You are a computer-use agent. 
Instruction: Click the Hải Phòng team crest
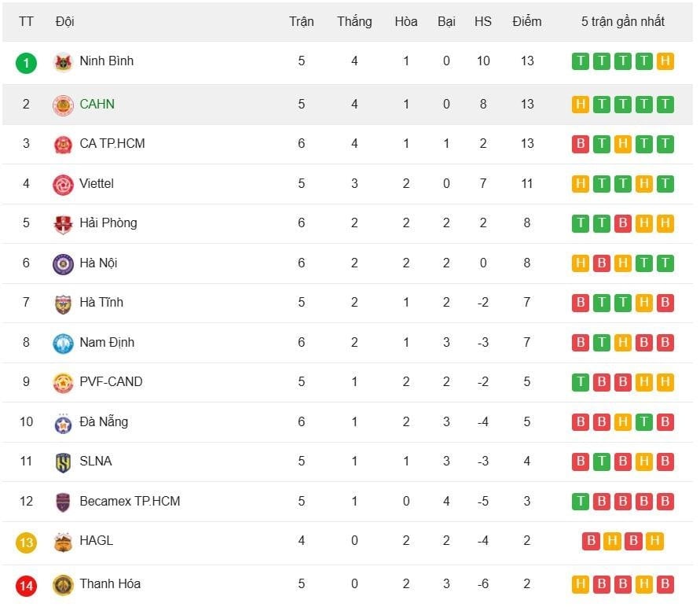pyautogui.click(x=63, y=224)
